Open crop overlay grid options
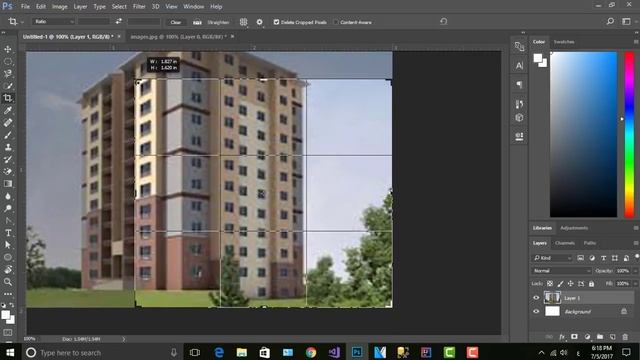The width and height of the screenshot is (640, 360). pyautogui.click(x=243, y=22)
